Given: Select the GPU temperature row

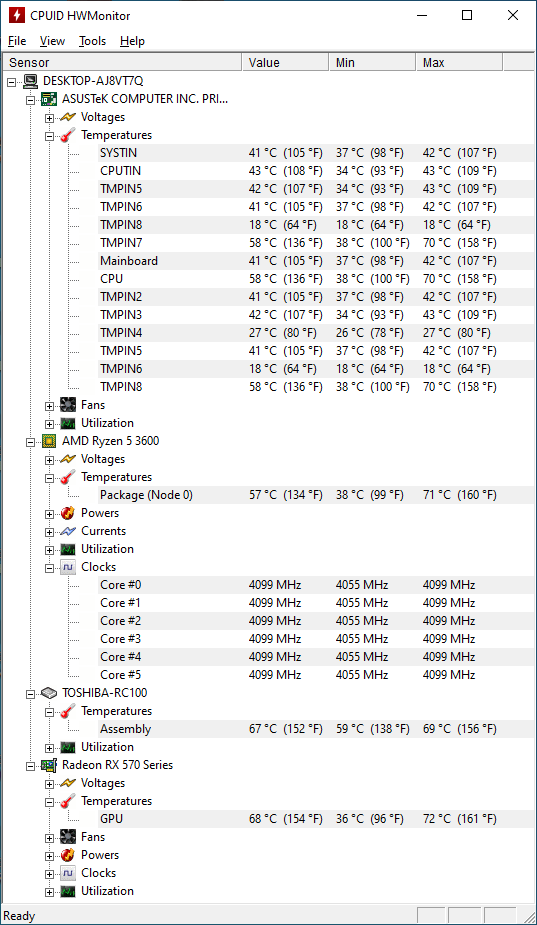Looking at the screenshot, I should (316, 819).
